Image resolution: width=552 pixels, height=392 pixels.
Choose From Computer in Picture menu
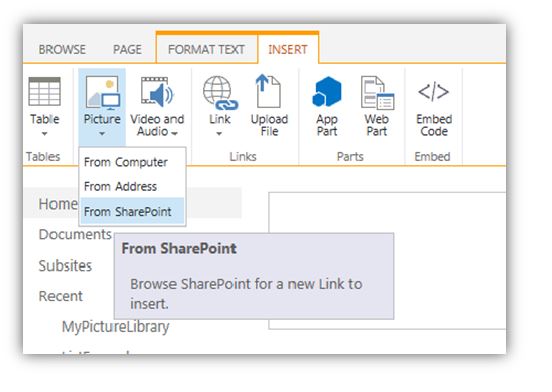[132, 162]
